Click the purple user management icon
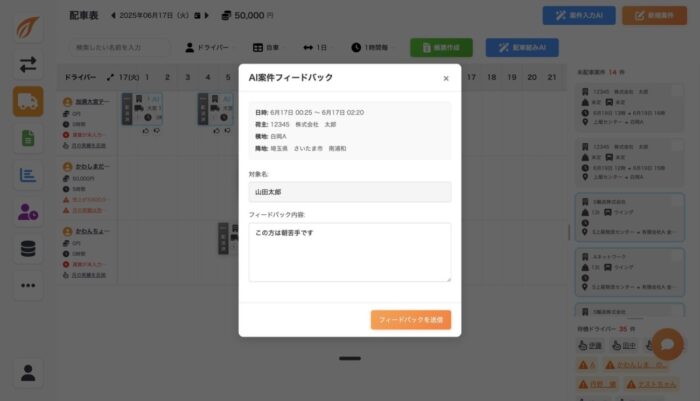Screen dimensions: 700x401 [28, 212]
